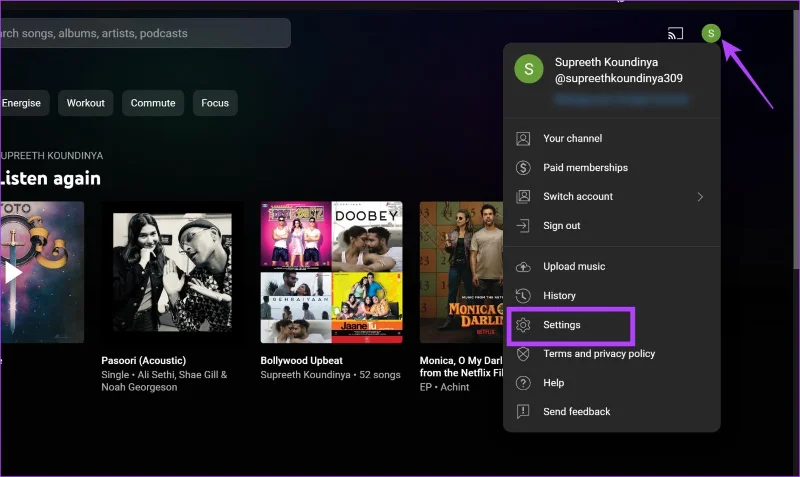Open Settings from the account menu

(612, 325)
